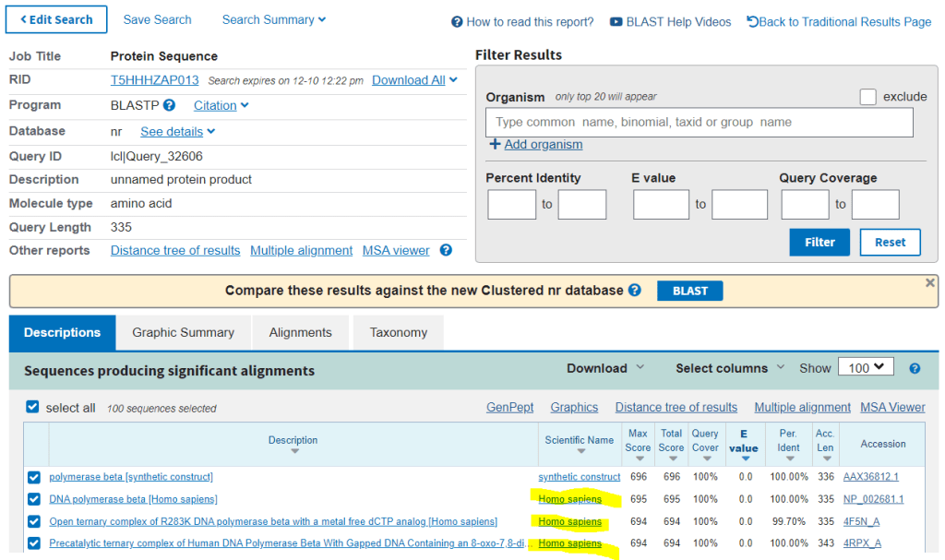Switch to the Taxonomy tab
945x560 pixels.
click(x=398, y=333)
